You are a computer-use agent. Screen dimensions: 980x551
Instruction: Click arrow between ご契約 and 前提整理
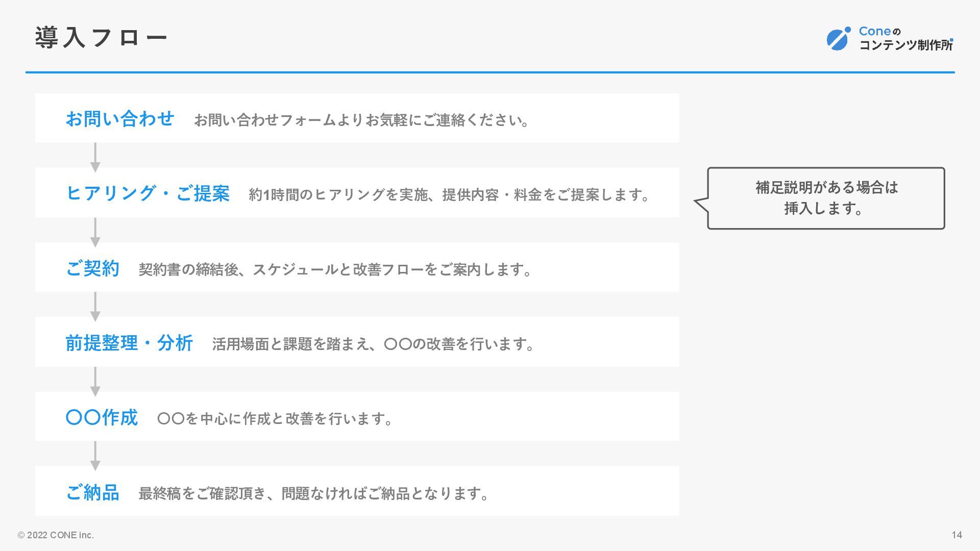(x=95, y=306)
